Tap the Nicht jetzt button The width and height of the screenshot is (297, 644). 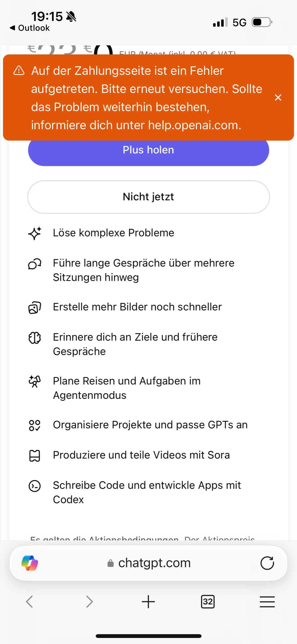point(148,197)
